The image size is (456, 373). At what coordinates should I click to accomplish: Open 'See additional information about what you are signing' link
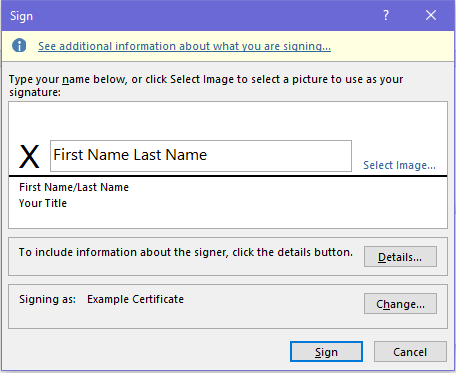coord(184,46)
